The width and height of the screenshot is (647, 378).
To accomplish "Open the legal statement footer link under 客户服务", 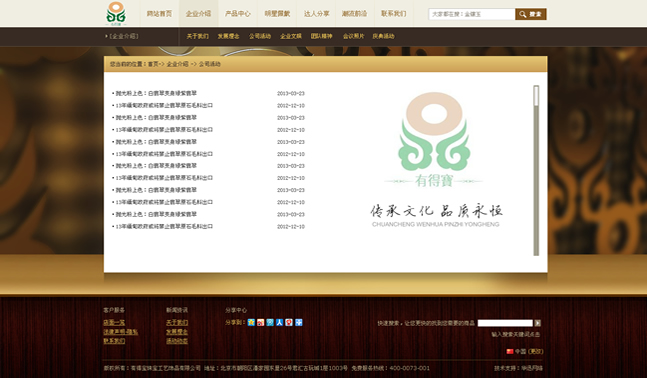I will coord(120,332).
